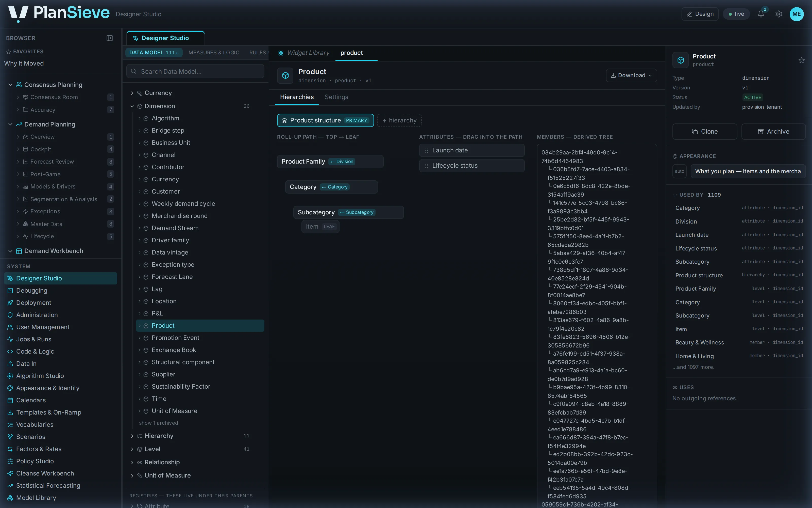
Task: Toggle the live status pill
Action: click(736, 14)
